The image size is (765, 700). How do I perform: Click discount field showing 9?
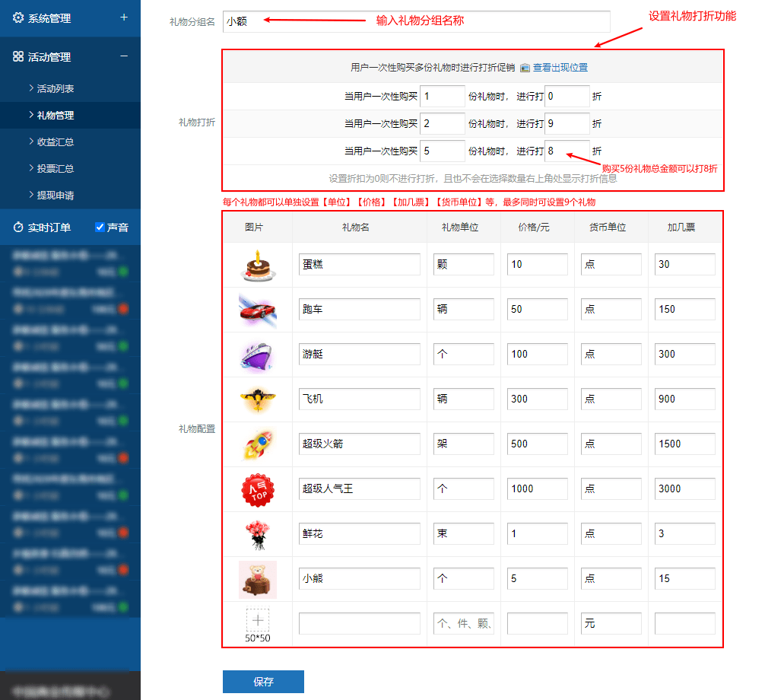click(567, 123)
